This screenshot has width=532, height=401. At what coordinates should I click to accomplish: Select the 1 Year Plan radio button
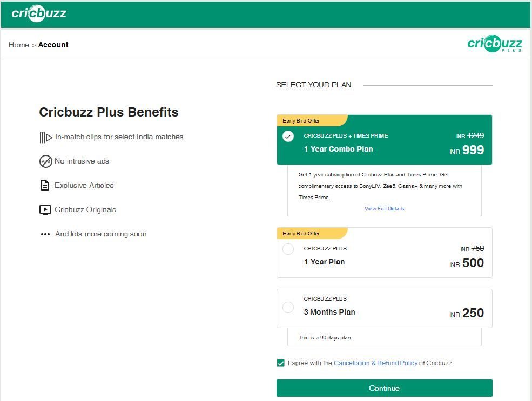[x=288, y=249]
